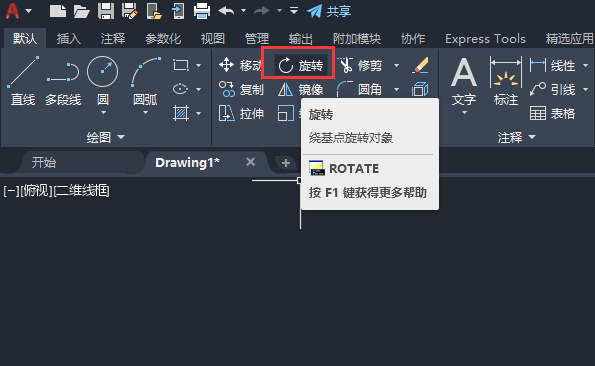This screenshot has height=366, width=595.
Task: Expand the 圆 circle options arrow
Action: (103, 113)
